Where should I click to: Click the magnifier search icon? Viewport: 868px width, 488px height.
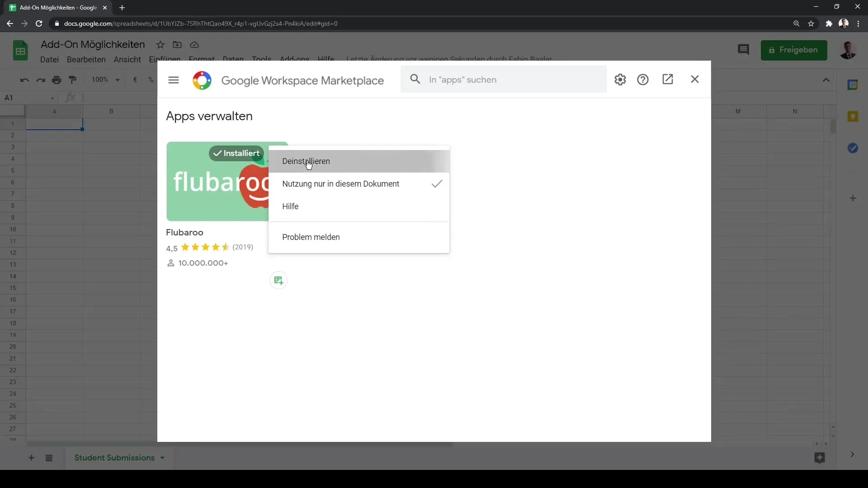pos(415,80)
